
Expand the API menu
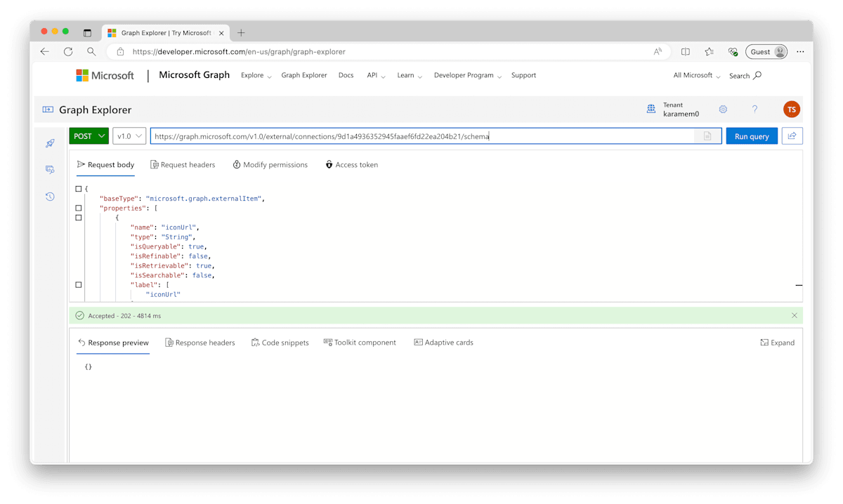pyautogui.click(x=376, y=75)
